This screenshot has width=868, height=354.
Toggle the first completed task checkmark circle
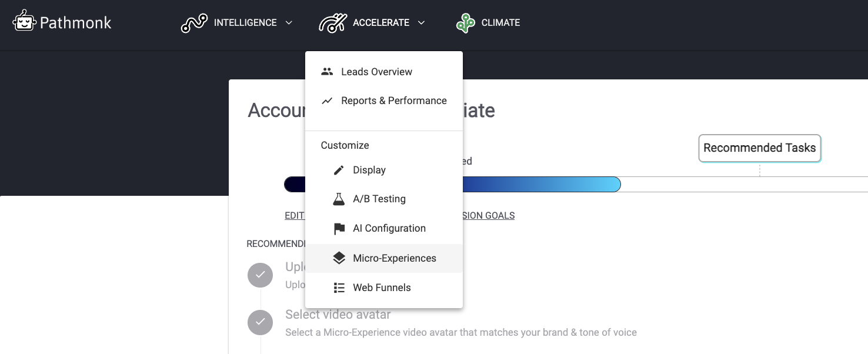tap(260, 275)
